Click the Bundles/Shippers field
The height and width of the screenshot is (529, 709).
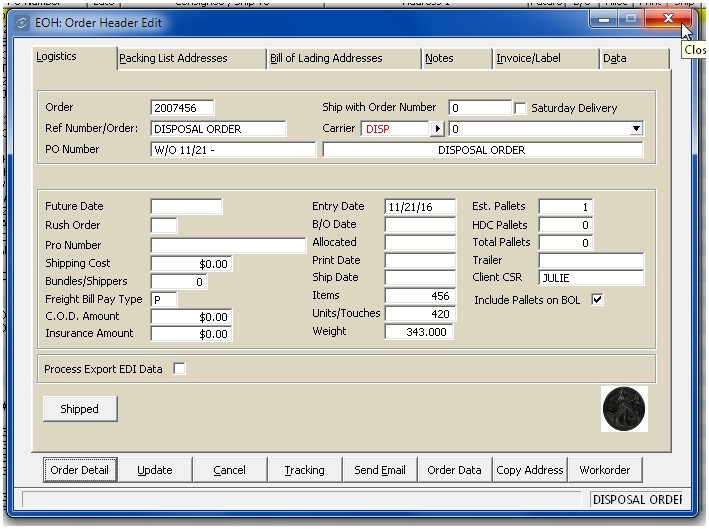click(x=179, y=282)
